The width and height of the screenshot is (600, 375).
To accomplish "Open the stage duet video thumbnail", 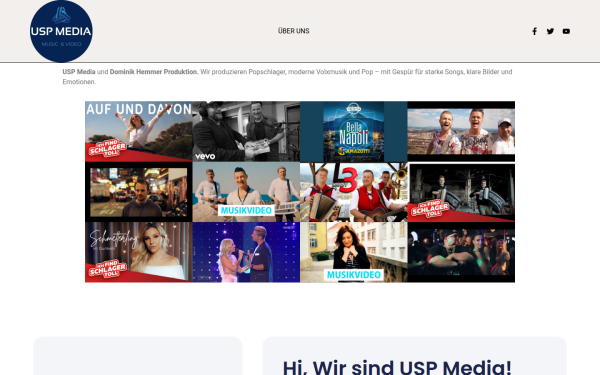I will (x=246, y=252).
